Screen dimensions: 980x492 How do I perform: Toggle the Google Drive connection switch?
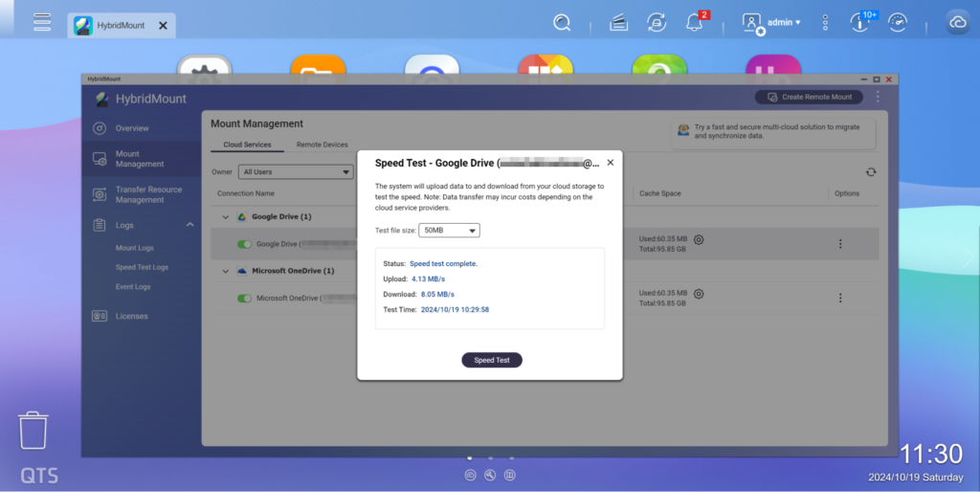245,244
